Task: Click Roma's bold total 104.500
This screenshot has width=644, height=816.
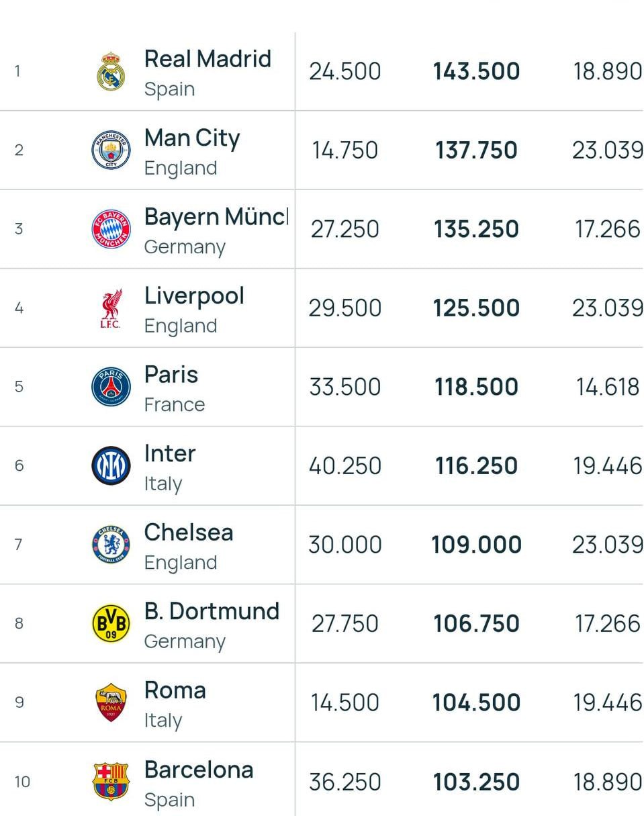Action: pyautogui.click(x=476, y=703)
